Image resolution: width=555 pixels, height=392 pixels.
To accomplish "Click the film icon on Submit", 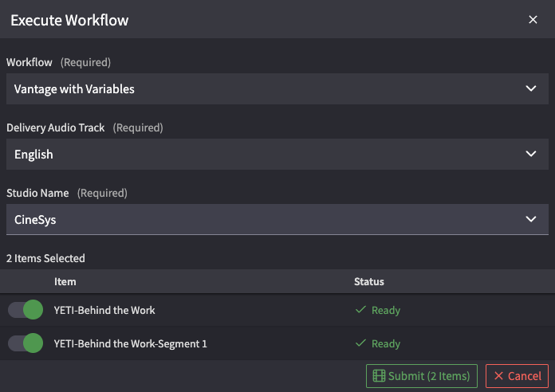I will click(x=379, y=376).
